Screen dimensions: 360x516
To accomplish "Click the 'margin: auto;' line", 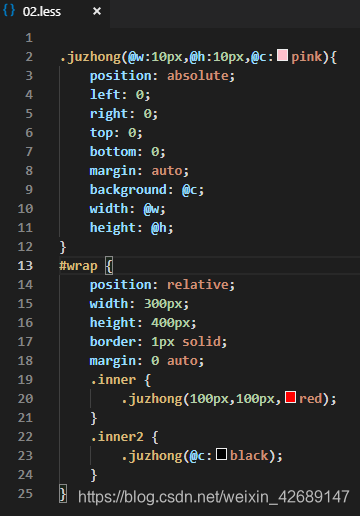I will 139,171.
